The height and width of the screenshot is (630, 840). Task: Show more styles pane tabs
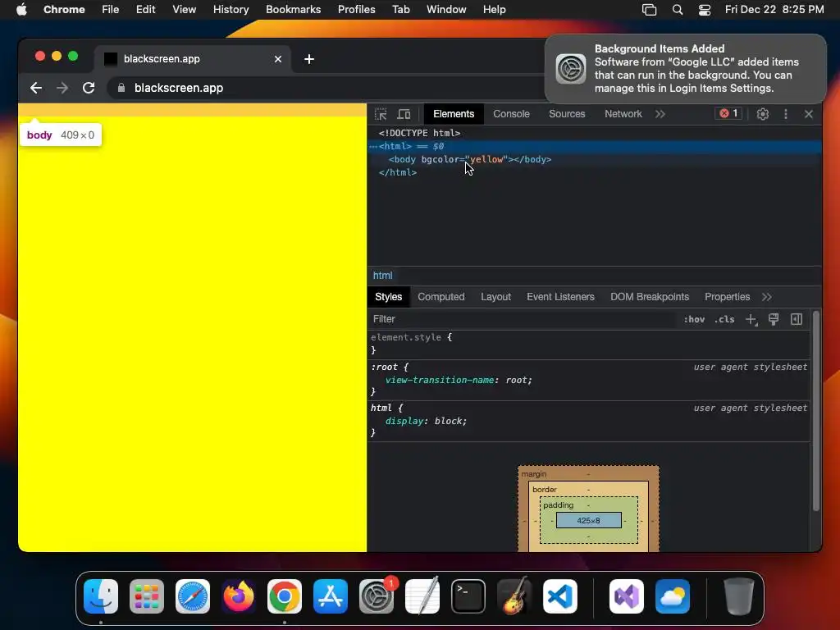(x=767, y=297)
